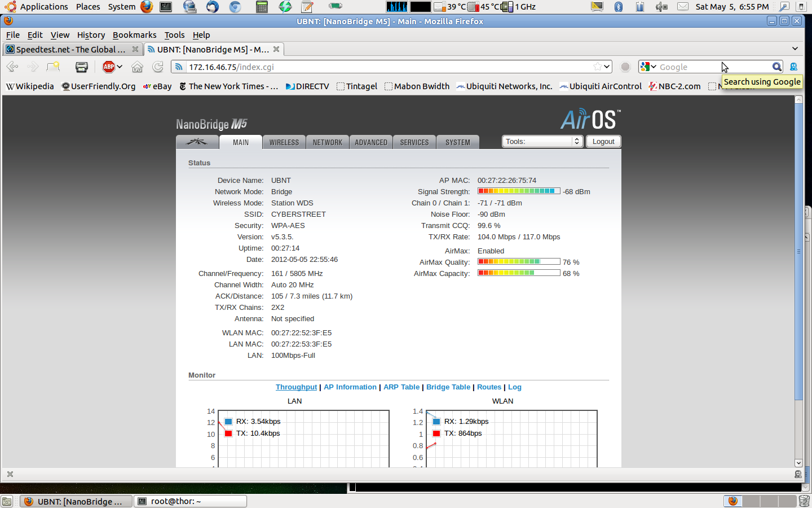This screenshot has height=508, width=812.
Task: Bookmark this page with the star icon
Action: (x=597, y=67)
